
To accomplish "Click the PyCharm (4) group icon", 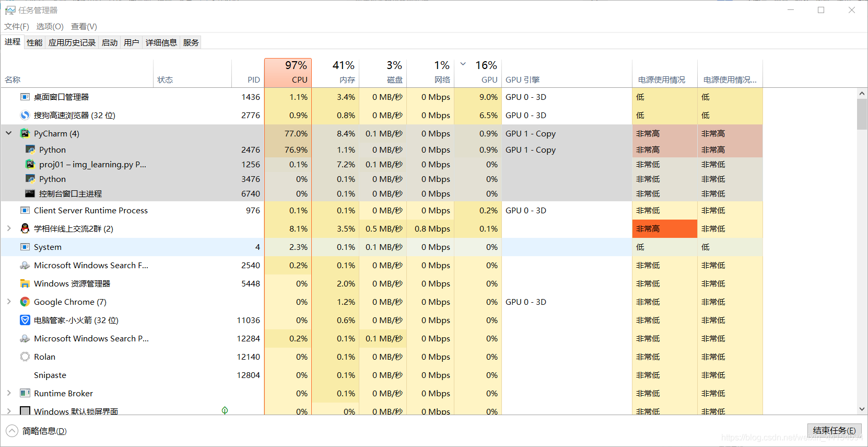I will [x=25, y=133].
